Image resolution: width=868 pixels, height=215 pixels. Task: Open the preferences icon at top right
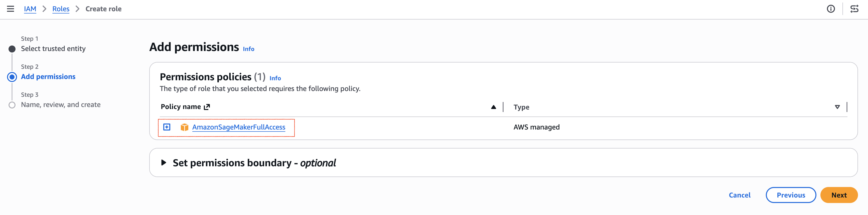tap(854, 9)
